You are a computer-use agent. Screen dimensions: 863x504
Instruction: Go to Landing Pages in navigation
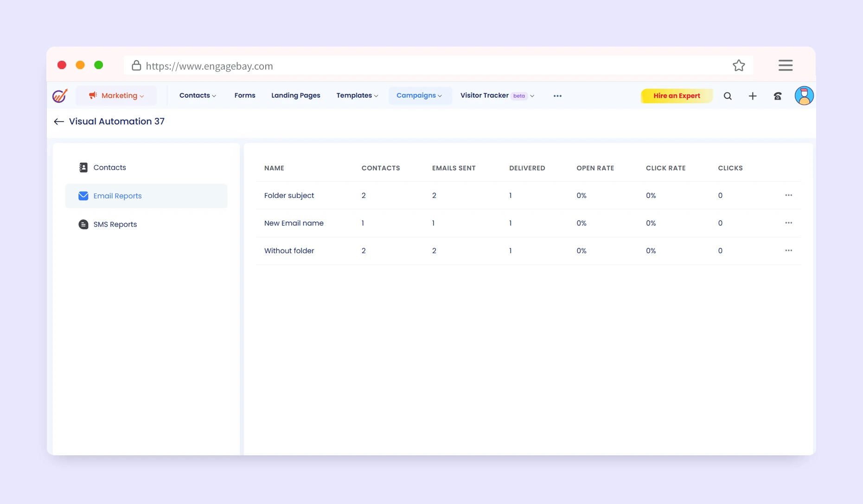tap(295, 96)
